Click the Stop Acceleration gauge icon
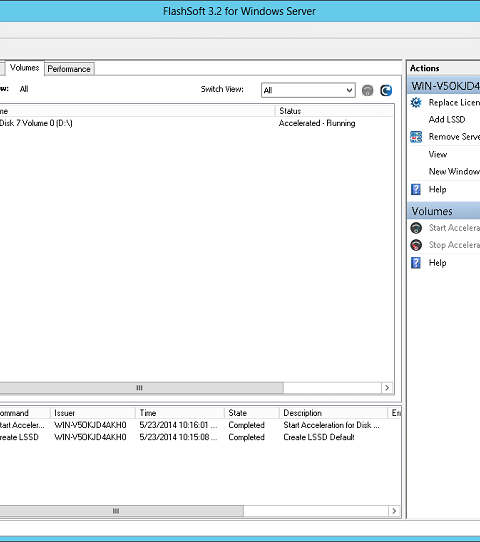 point(416,245)
